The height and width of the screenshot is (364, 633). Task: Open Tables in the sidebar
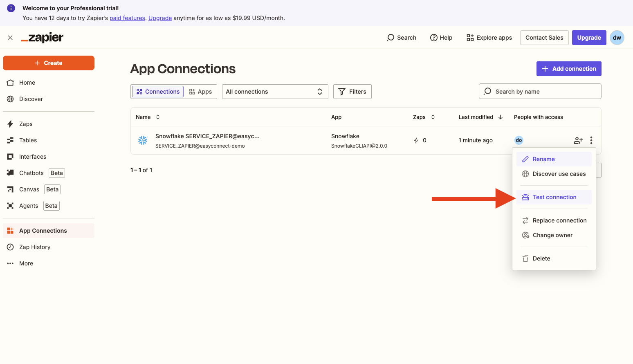(49, 140)
